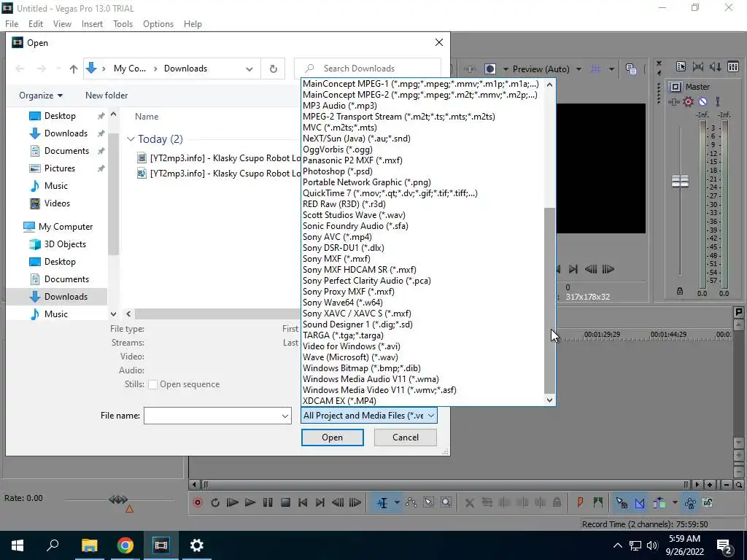Click the Cancel button in dialog

pos(406,437)
